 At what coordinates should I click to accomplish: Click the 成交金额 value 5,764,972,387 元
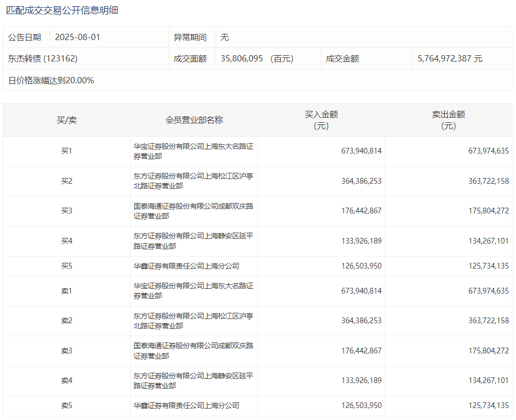[450, 59]
